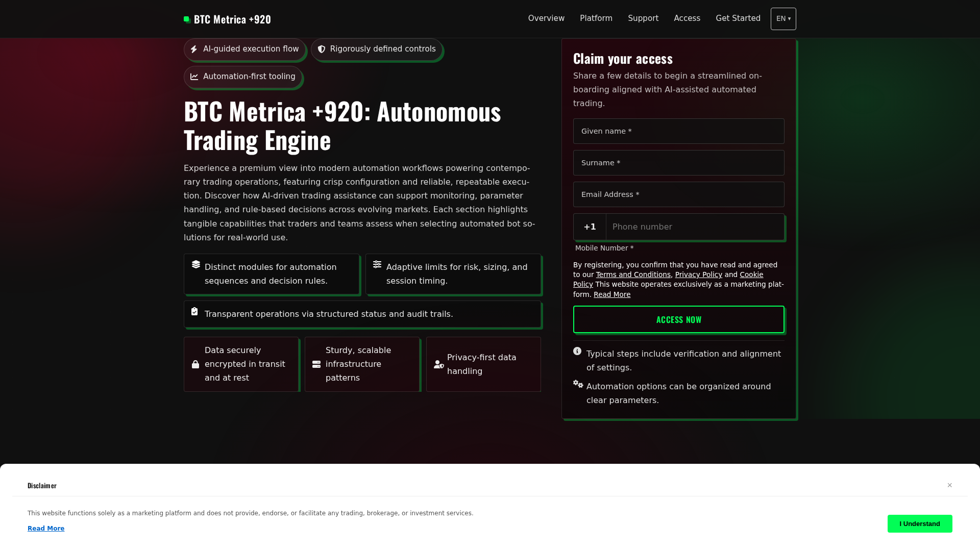Click the green BTC Metrica logo square
This screenshot has height=551, width=980.
[187, 19]
